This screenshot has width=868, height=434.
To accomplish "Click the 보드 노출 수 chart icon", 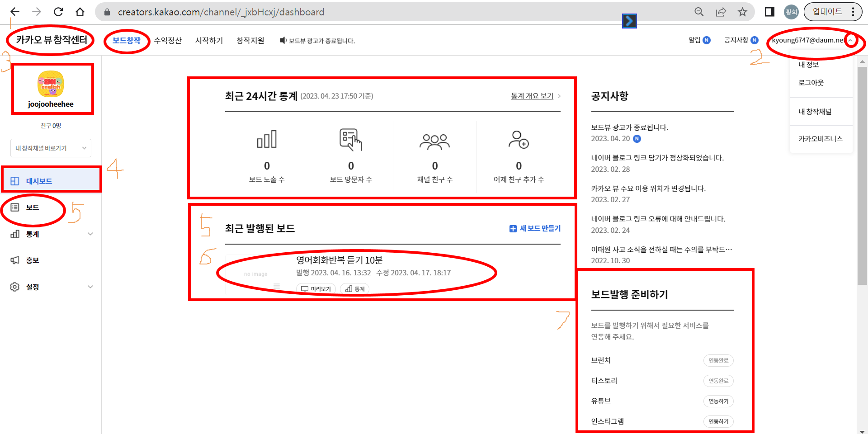I will [x=267, y=139].
